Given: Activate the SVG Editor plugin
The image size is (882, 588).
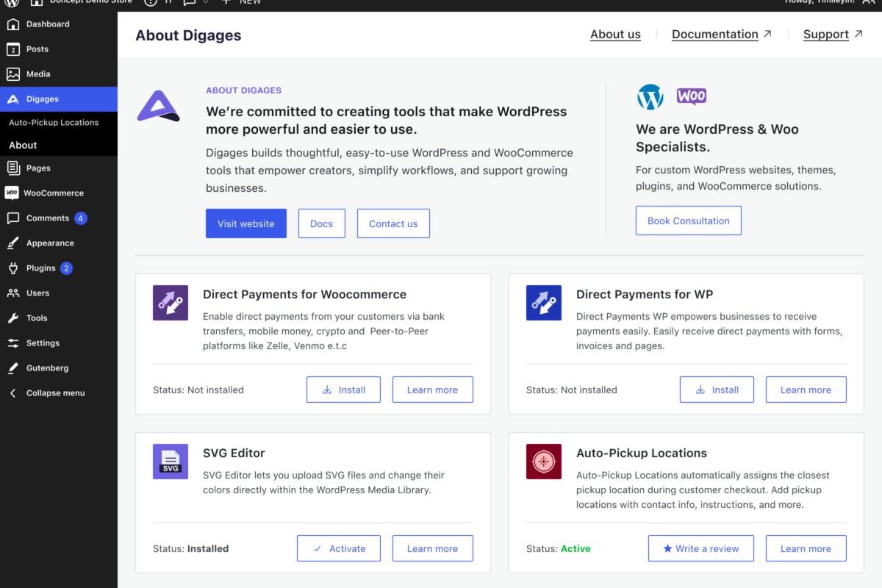Looking at the screenshot, I should pyautogui.click(x=339, y=548).
